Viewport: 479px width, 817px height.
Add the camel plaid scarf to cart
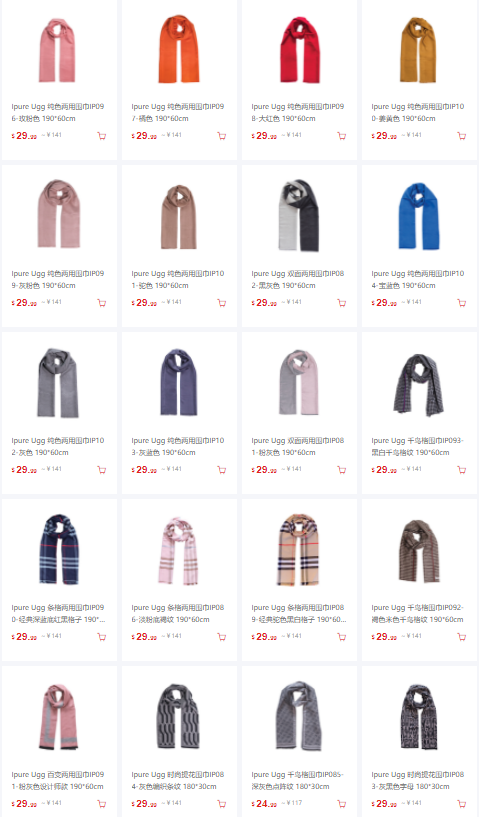(x=341, y=637)
